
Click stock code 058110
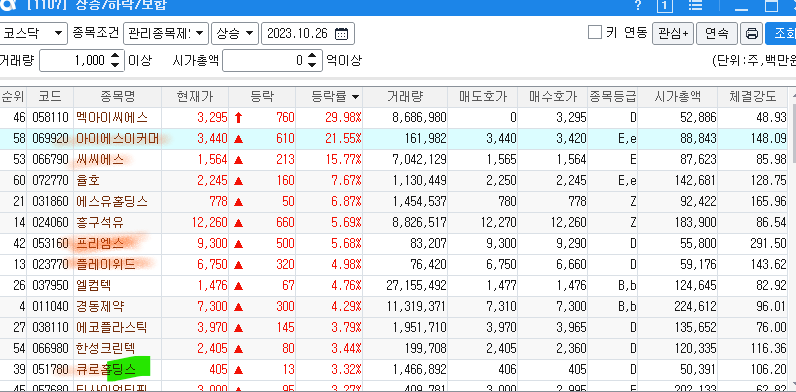[50, 118]
